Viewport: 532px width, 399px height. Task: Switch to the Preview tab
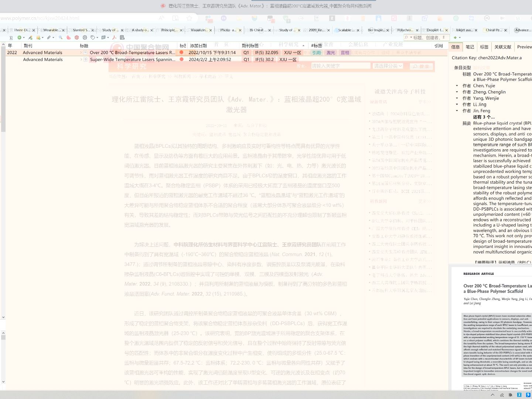(x=524, y=47)
